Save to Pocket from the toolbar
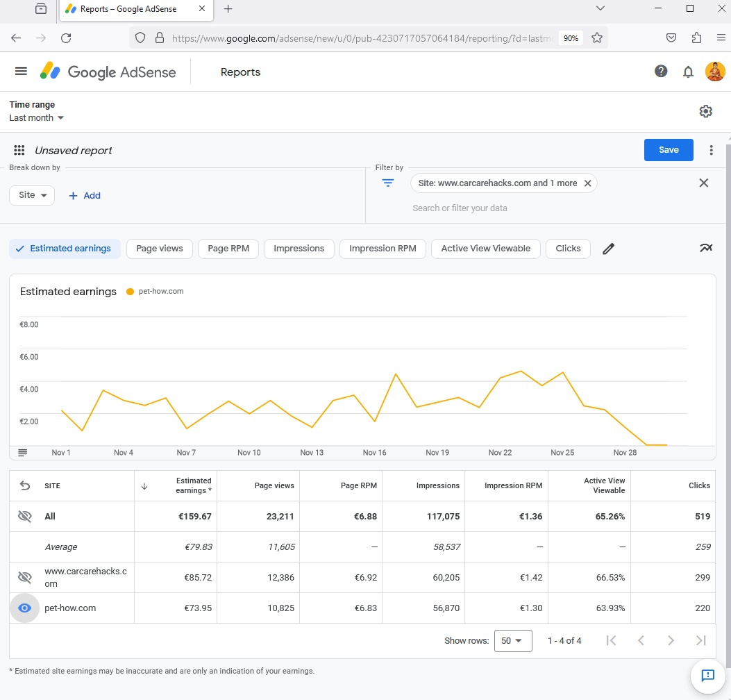This screenshot has height=700, width=731. click(x=671, y=37)
